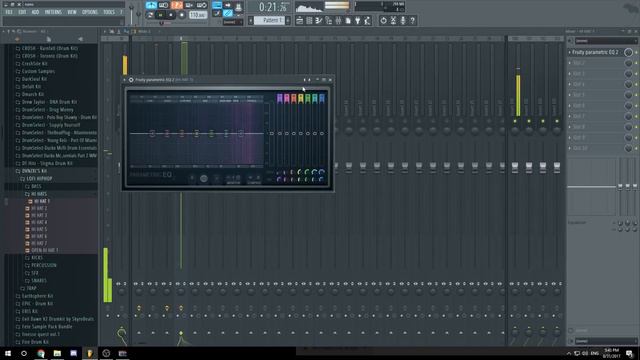Viewport: 640px width, 360px height.
Task: Click the Windows Start button
Action: [x=8, y=353]
